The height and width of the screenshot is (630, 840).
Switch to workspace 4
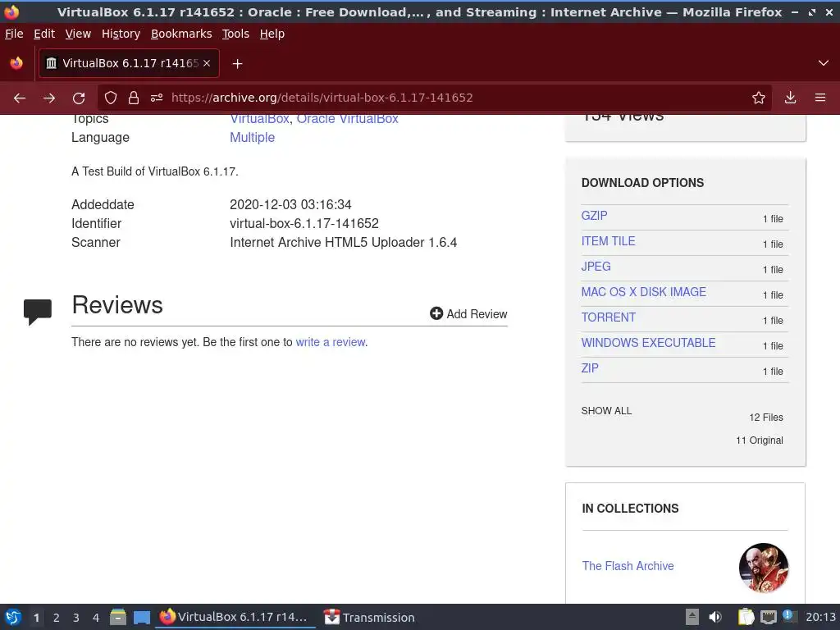[96, 618]
